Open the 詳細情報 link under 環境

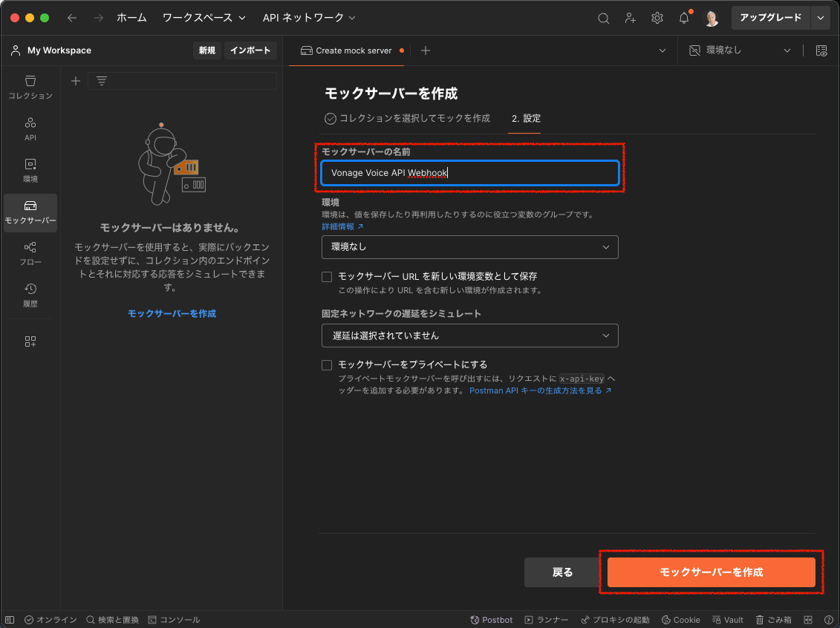[338, 226]
